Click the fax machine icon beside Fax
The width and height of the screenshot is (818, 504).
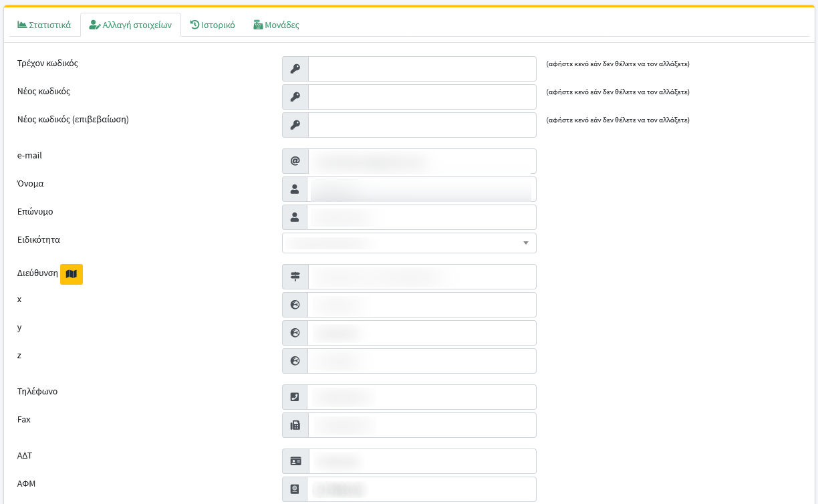tap(295, 425)
